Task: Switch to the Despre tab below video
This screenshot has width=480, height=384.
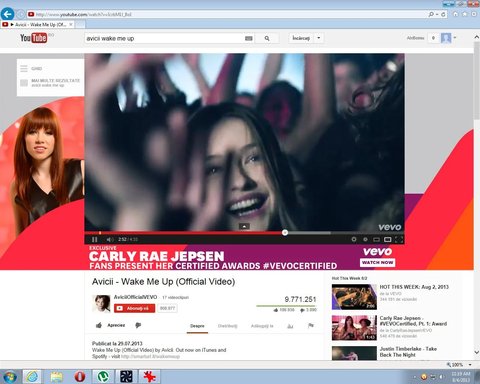Action: click(x=197, y=326)
